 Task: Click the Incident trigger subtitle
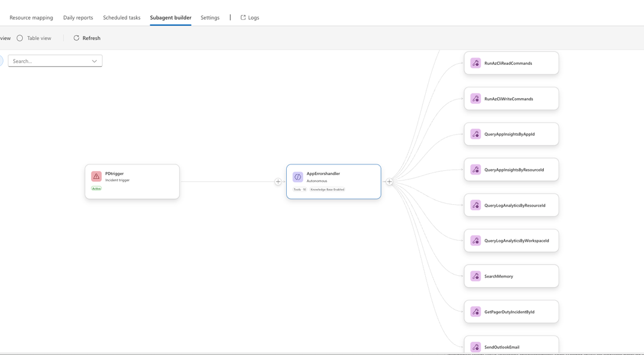click(x=117, y=180)
